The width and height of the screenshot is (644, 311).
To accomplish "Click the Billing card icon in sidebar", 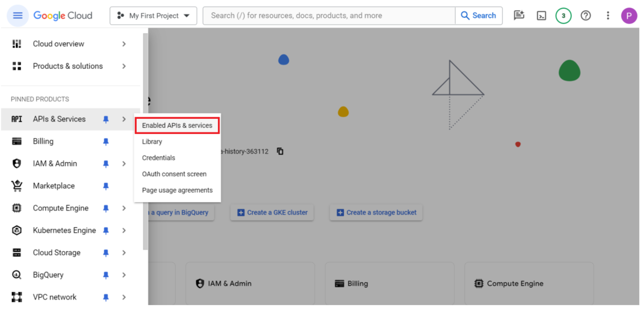I will (16, 142).
